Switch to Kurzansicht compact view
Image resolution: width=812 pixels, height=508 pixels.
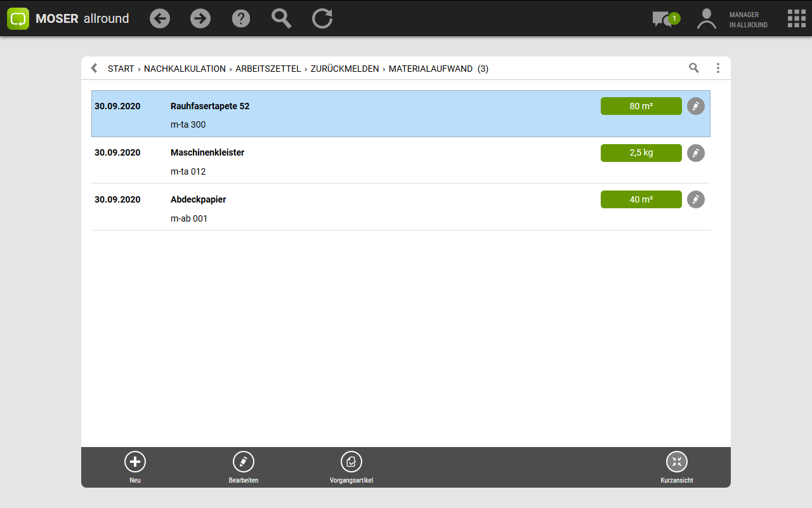point(676,467)
